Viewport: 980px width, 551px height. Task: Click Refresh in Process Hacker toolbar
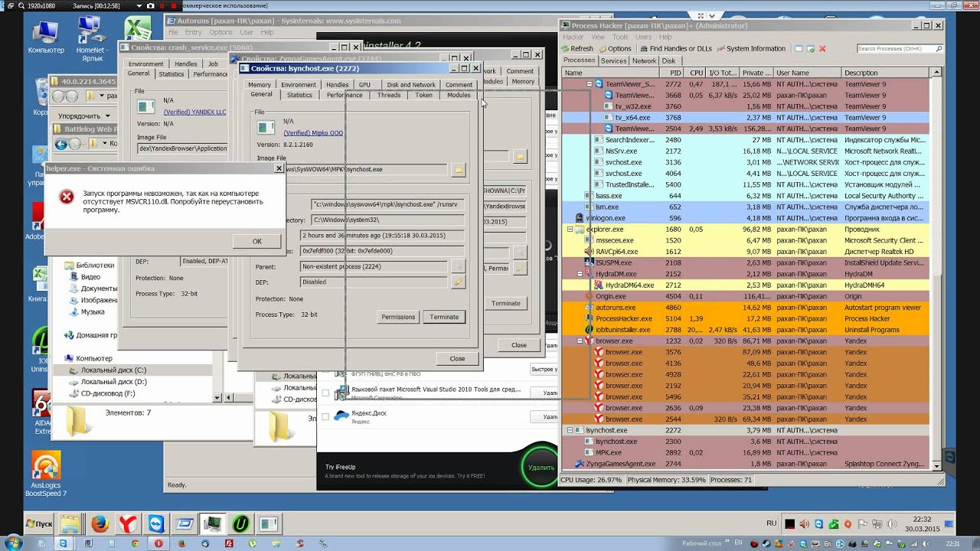point(576,48)
